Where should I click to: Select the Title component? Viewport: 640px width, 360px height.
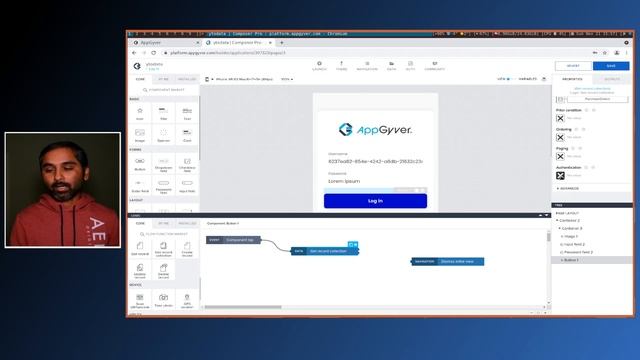click(x=163, y=113)
